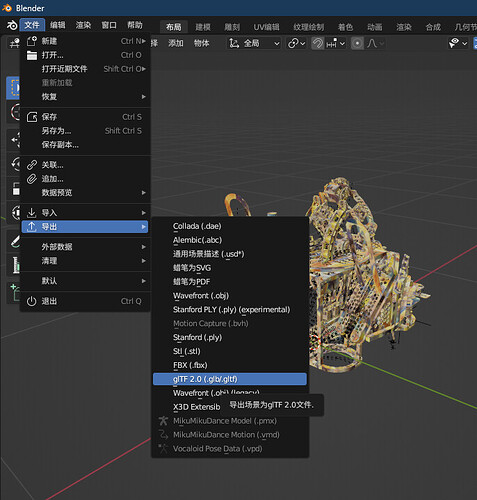
Task: Export 蜡笔为SVG
Action: [230, 268]
